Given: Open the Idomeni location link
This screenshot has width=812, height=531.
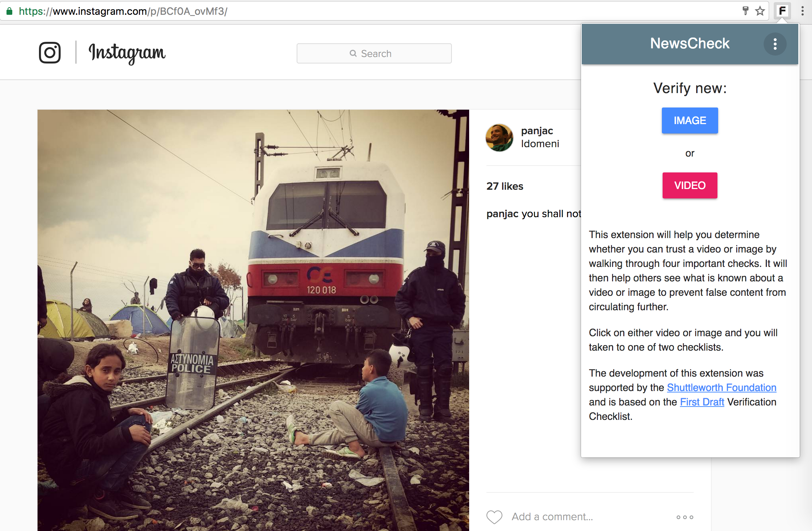Looking at the screenshot, I should (540, 144).
